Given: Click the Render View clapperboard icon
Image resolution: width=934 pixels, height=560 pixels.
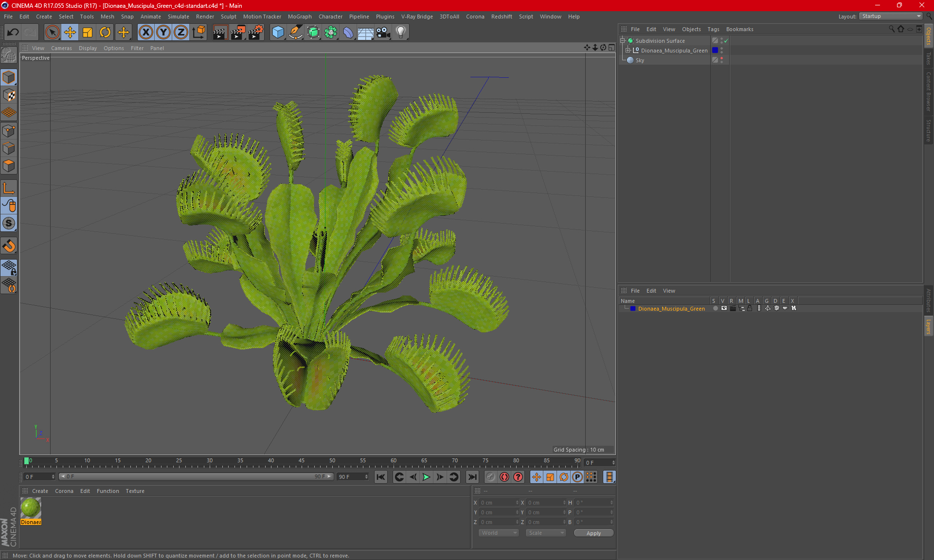Looking at the screenshot, I should pyautogui.click(x=220, y=32).
